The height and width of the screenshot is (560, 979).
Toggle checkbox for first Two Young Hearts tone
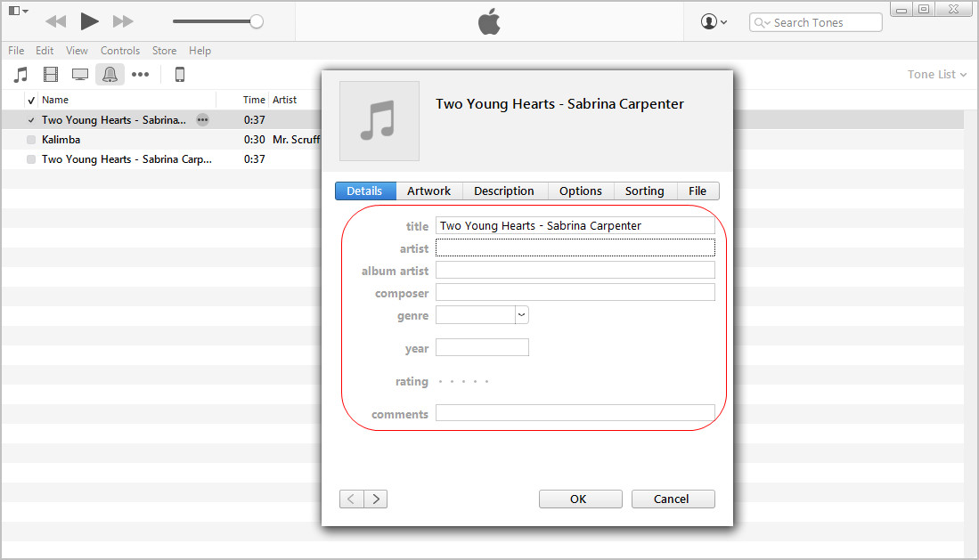31,120
